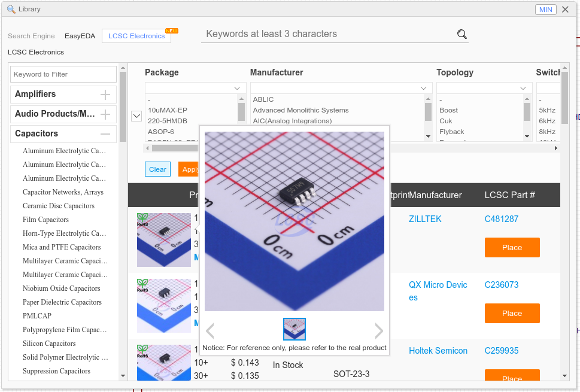Viewport: 580px width, 392px height.
Task: Open Holtek Semicon product thumbnail
Action: [164, 363]
